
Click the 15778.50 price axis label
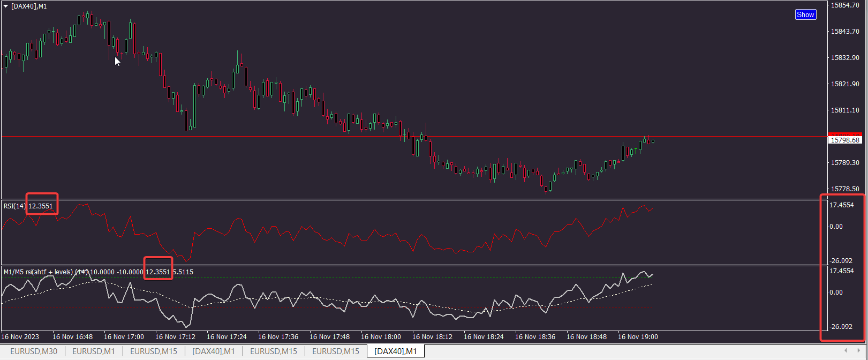click(x=845, y=189)
